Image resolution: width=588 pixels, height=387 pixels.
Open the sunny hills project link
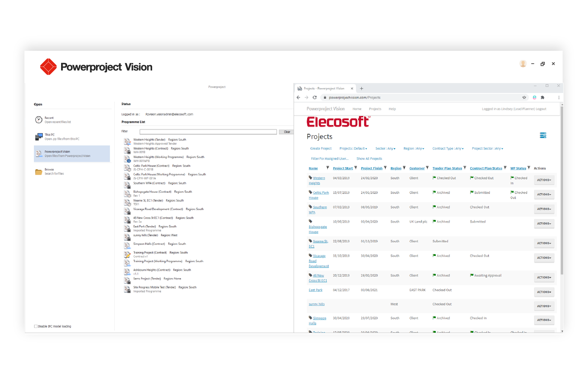(x=316, y=304)
